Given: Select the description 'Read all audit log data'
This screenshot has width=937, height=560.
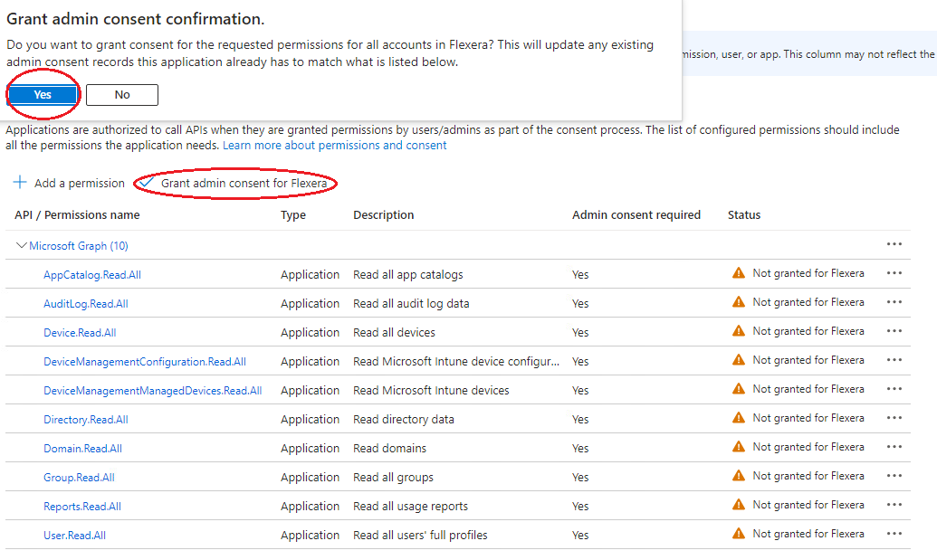Looking at the screenshot, I should [411, 304].
